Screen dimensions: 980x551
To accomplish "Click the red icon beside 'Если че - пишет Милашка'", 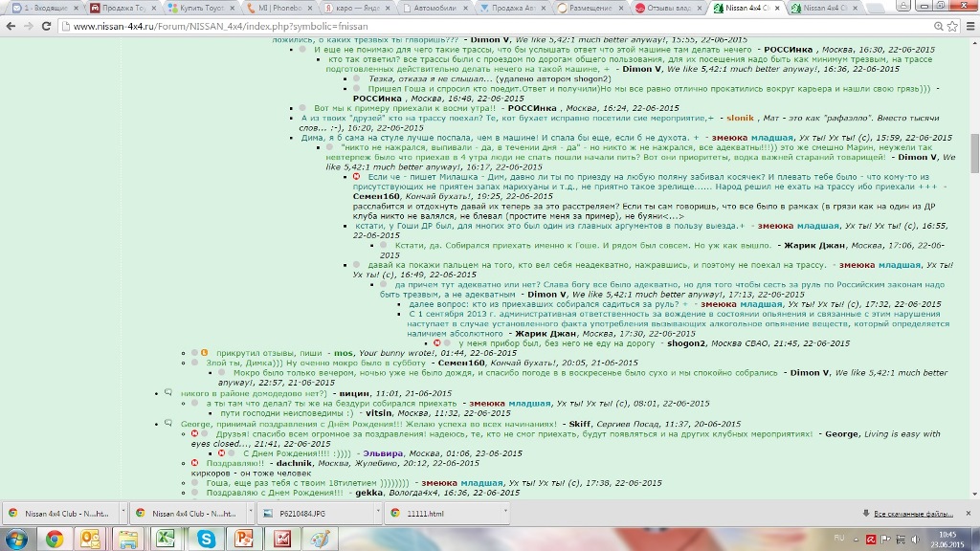I will pyautogui.click(x=356, y=177).
